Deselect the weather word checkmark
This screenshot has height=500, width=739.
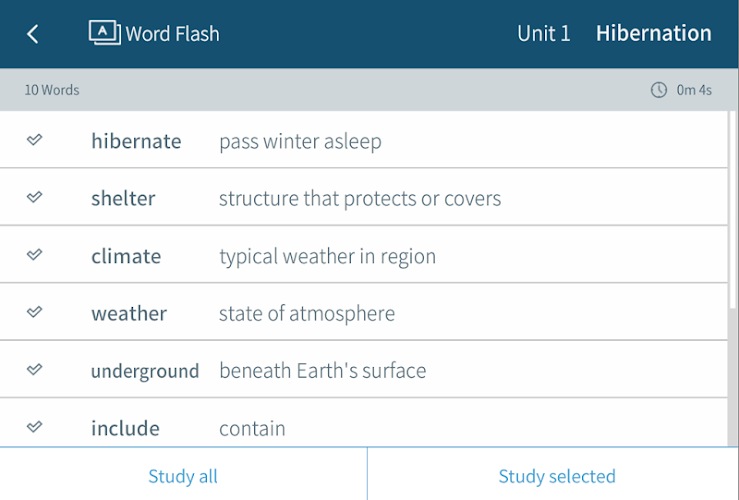[x=34, y=312]
